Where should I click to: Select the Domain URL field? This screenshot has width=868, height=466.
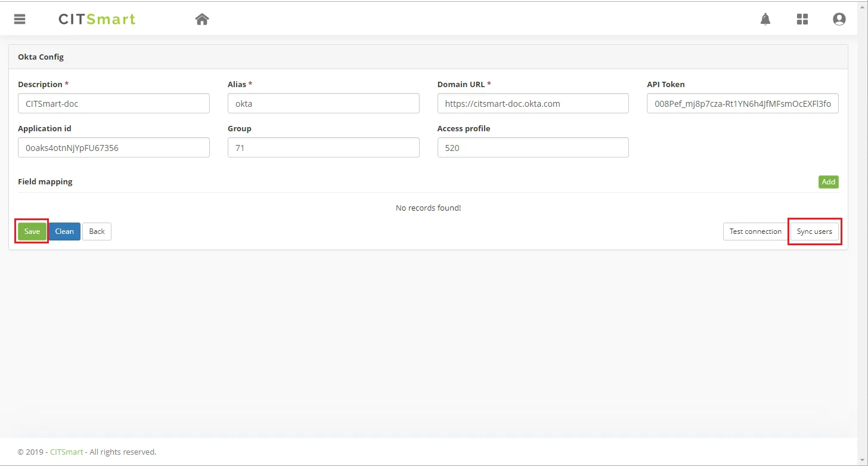coord(533,103)
